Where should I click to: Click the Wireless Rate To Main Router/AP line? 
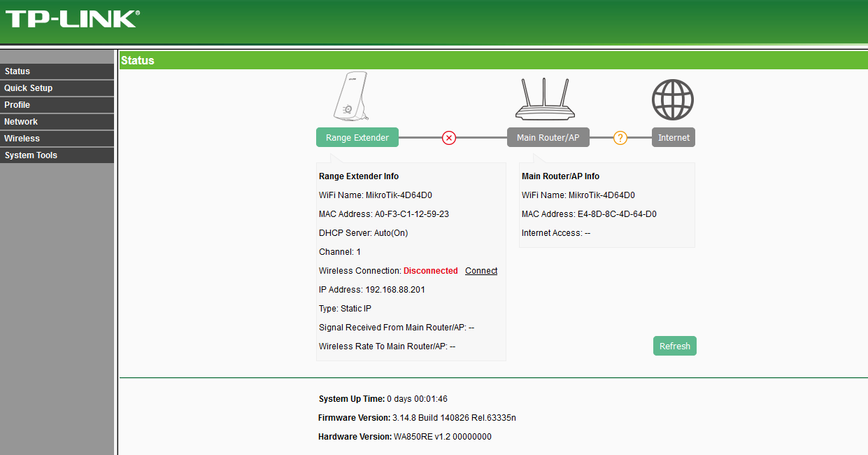click(x=387, y=346)
